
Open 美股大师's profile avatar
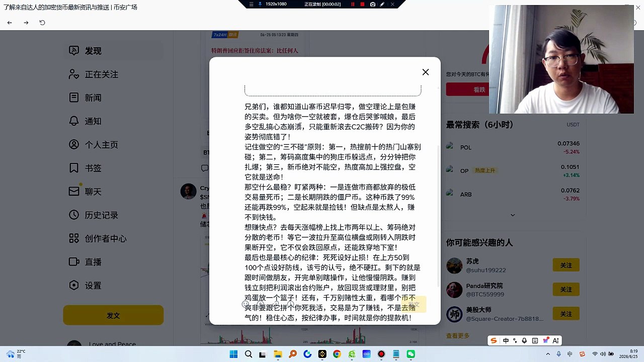pyautogui.click(x=454, y=314)
